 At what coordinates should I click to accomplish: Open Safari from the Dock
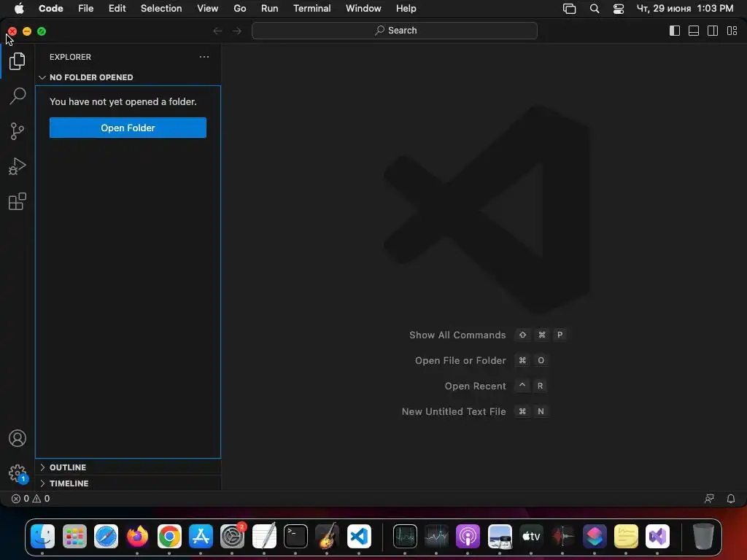(x=106, y=536)
